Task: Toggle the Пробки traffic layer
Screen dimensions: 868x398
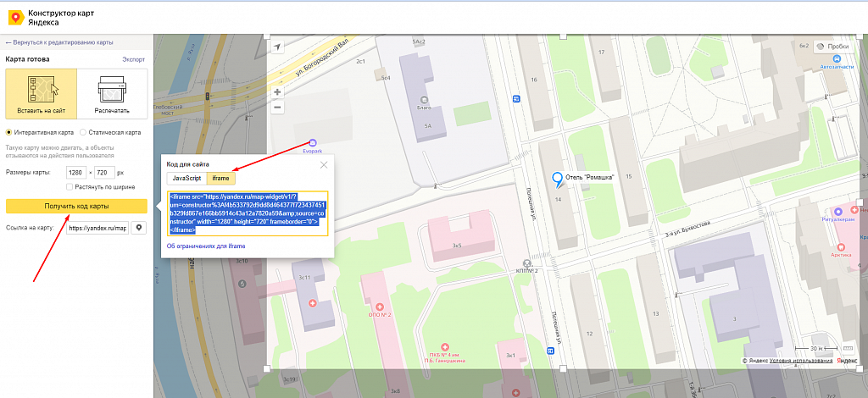Action: pos(832,47)
